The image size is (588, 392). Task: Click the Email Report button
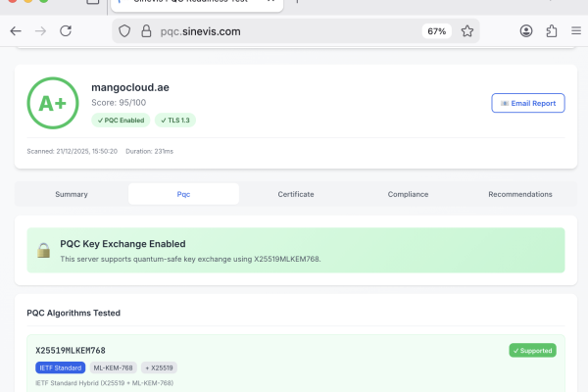coord(528,103)
